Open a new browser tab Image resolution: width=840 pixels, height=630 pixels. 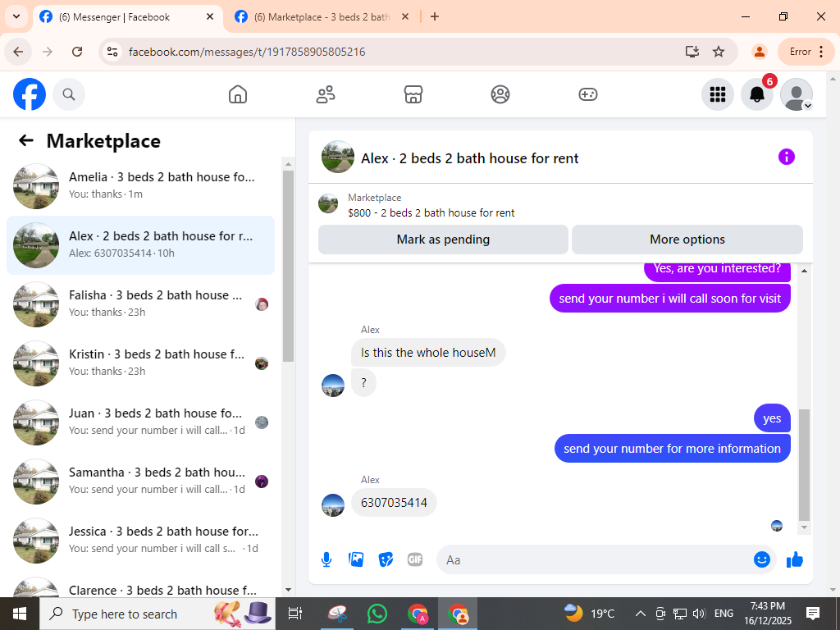(x=435, y=16)
